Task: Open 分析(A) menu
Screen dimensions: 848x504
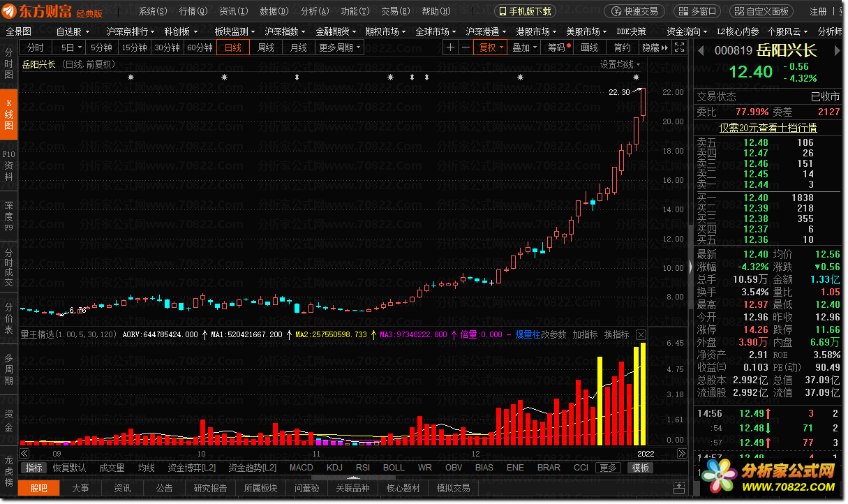Action: tap(314, 11)
